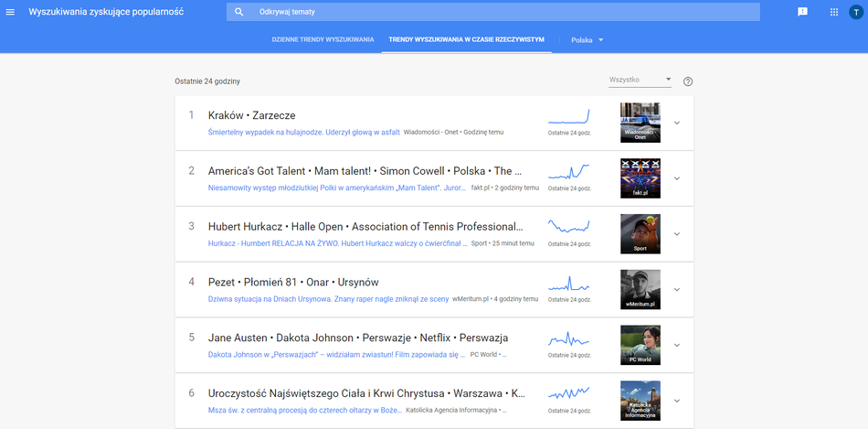
Task: Open the send feedback icon
Action: 802,12
